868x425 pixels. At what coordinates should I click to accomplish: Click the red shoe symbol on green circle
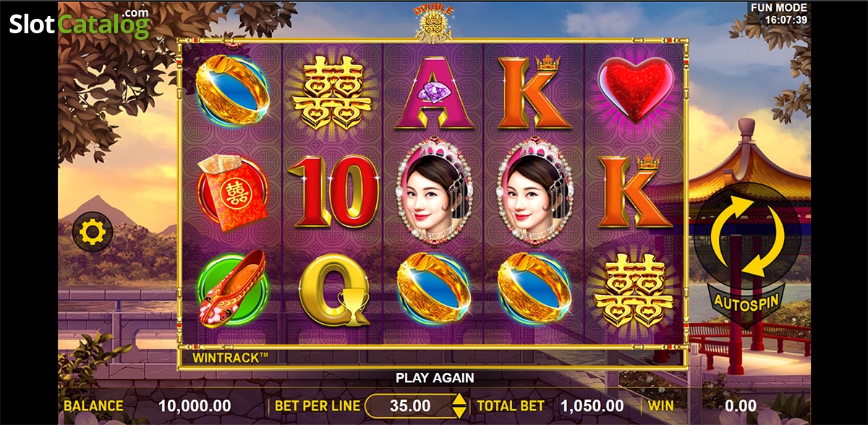233,291
